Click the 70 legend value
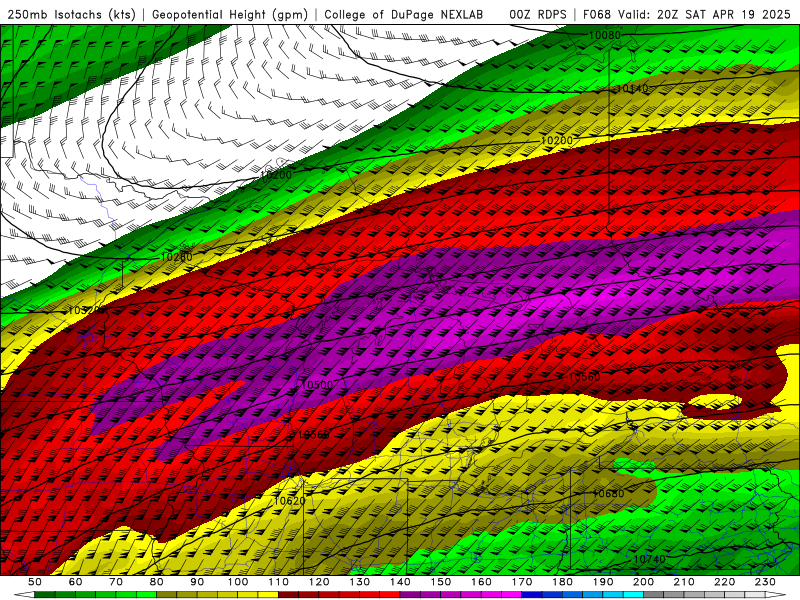 (116, 582)
